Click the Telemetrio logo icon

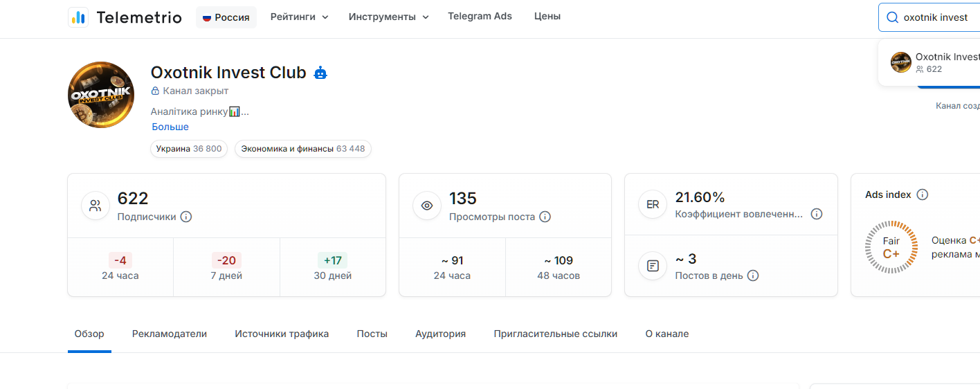click(78, 17)
